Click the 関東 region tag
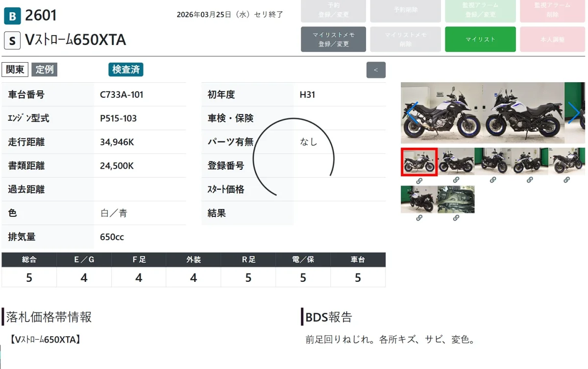Image resolution: width=588 pixels, height=369 pixels. pyautogui.click(x=15, y=69)
